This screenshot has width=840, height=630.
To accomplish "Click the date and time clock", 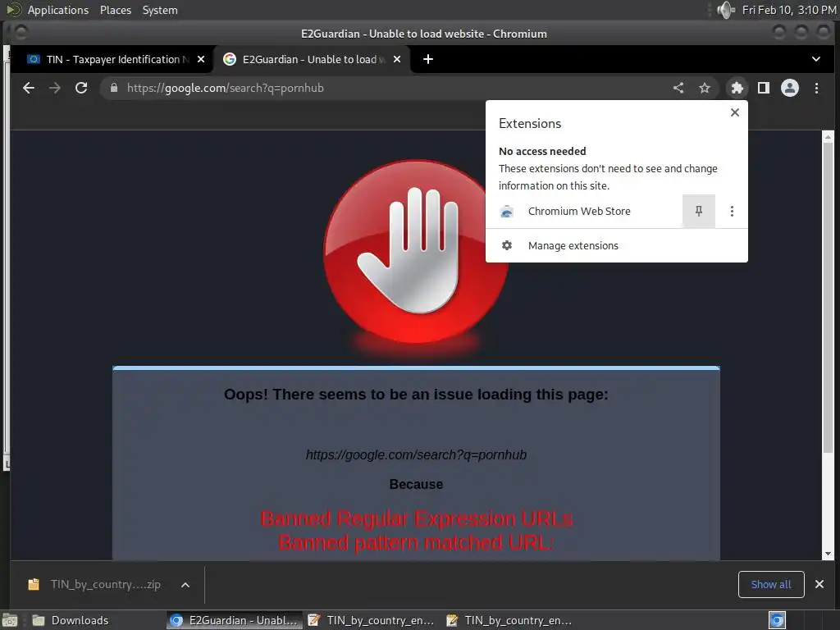I will coord(789,10).
